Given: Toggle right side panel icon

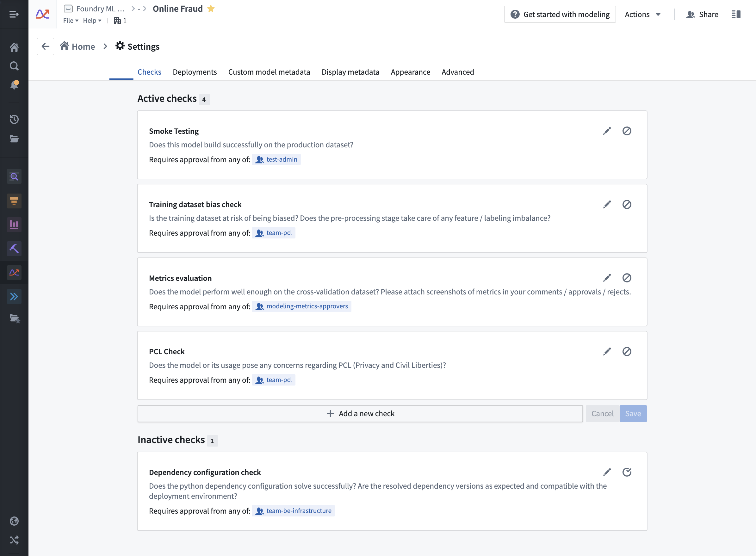Looking at the screenshot, I should (736, 15).
